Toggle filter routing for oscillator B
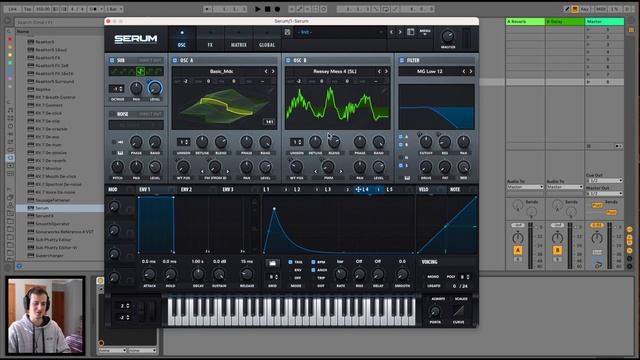This screenshot has width=640, height=360. 401,144
